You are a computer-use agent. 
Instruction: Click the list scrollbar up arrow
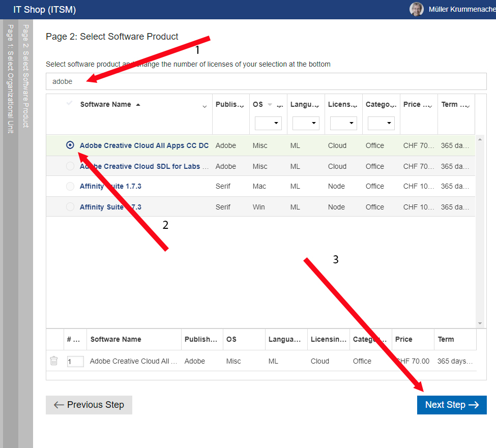tap(480, 139)
